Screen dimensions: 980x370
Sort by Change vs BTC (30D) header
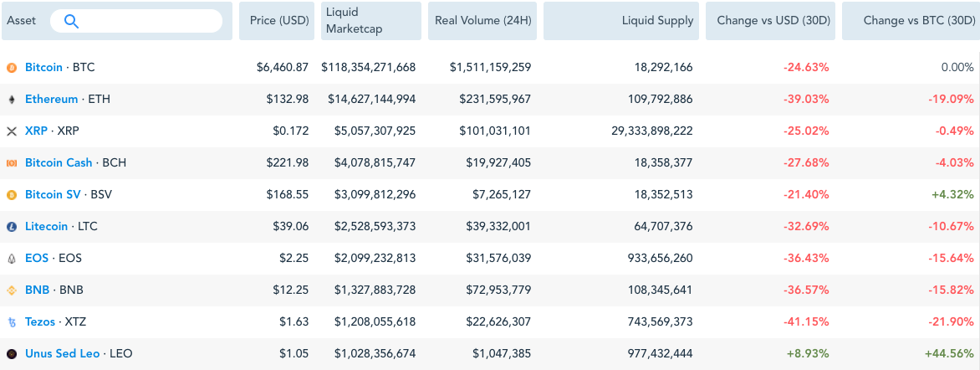click(x=911, y=21)
